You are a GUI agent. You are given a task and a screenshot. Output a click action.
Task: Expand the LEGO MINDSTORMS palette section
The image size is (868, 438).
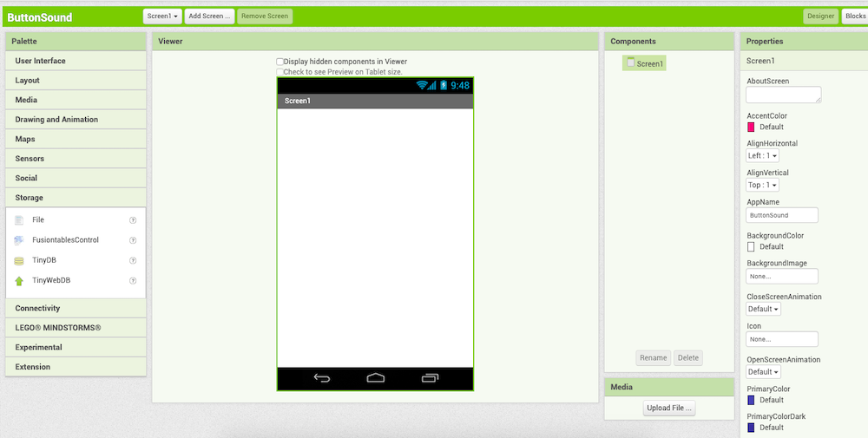point(76,328)
